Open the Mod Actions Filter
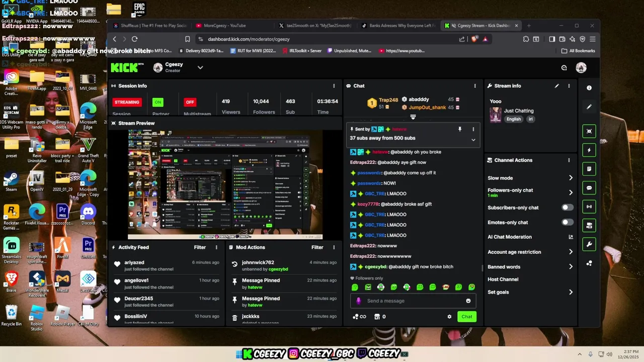The width and height of the screenshot is (644, 362). click(x=317, y=247)
